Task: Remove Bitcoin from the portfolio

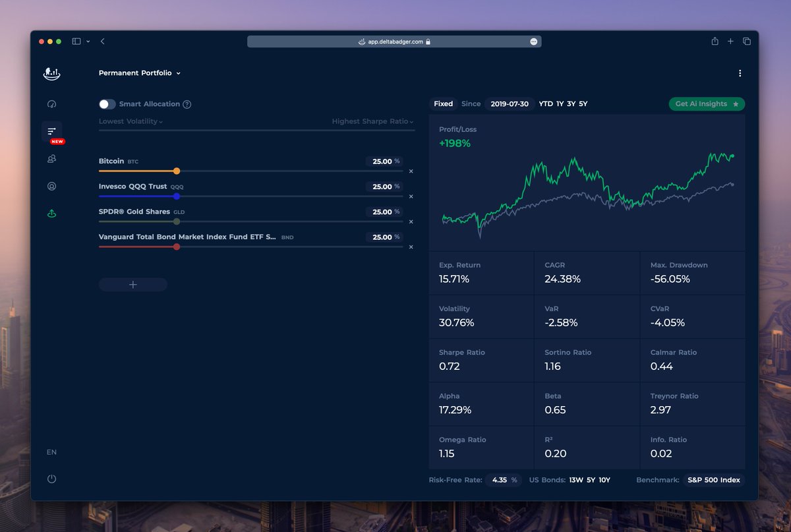Action: tap(411, 171)
